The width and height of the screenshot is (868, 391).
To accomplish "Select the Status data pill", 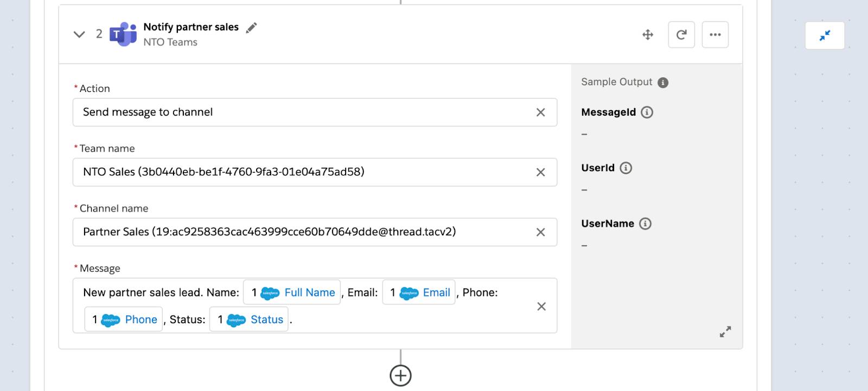I will click(x=249, y=319).
